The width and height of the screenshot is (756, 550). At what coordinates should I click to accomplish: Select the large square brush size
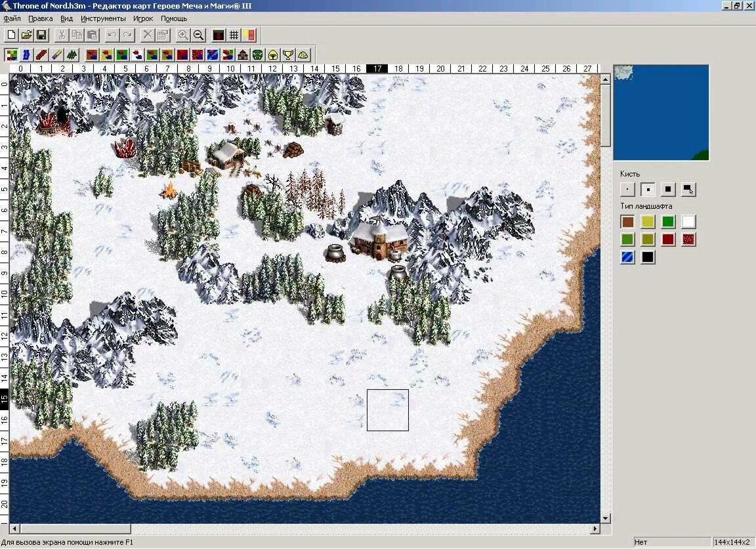tap(668, 190)
